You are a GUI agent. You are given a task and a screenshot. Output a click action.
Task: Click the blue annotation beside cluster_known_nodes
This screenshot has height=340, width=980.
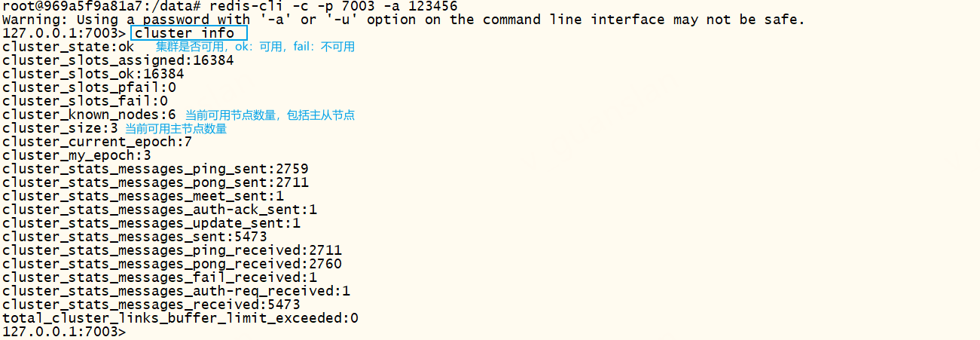(270, 115)
